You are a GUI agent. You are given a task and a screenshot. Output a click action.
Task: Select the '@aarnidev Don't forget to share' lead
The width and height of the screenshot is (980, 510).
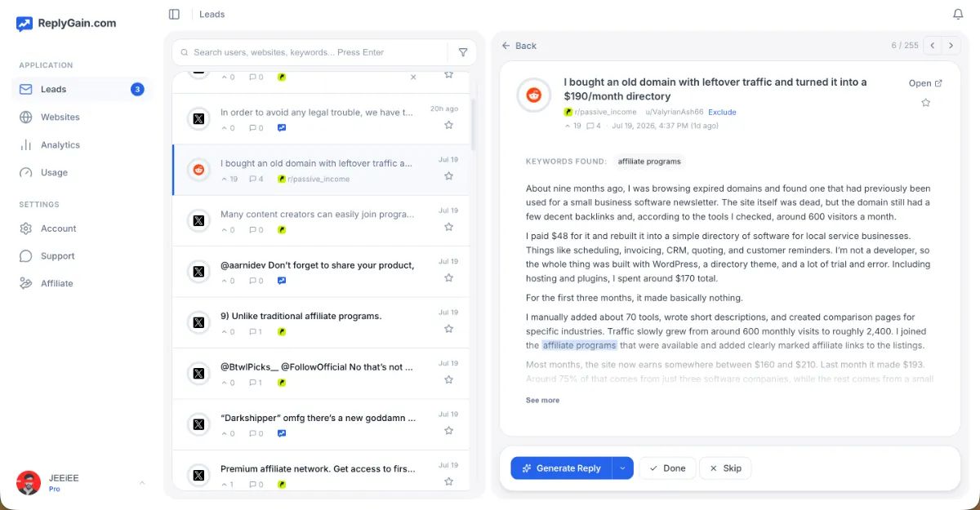[x=321, y=272]
